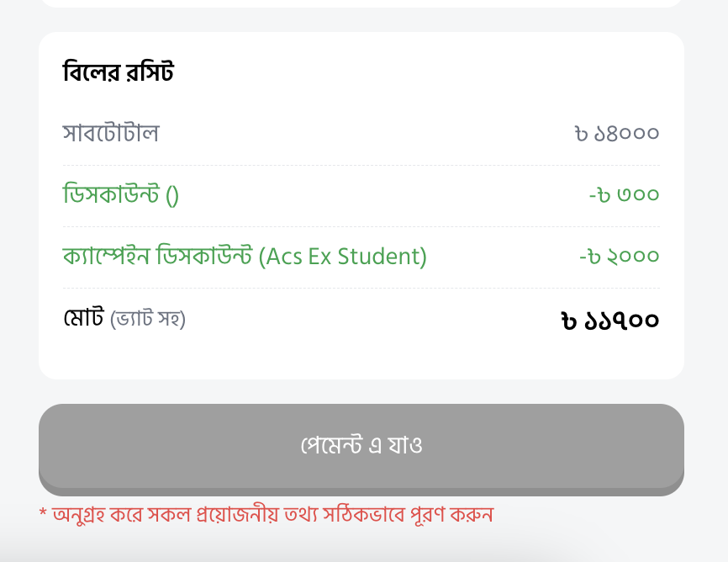Select the বিলের রসিট heading
Image resolution: width=728 pixels, height=562 pixels.
coord(118,72)
